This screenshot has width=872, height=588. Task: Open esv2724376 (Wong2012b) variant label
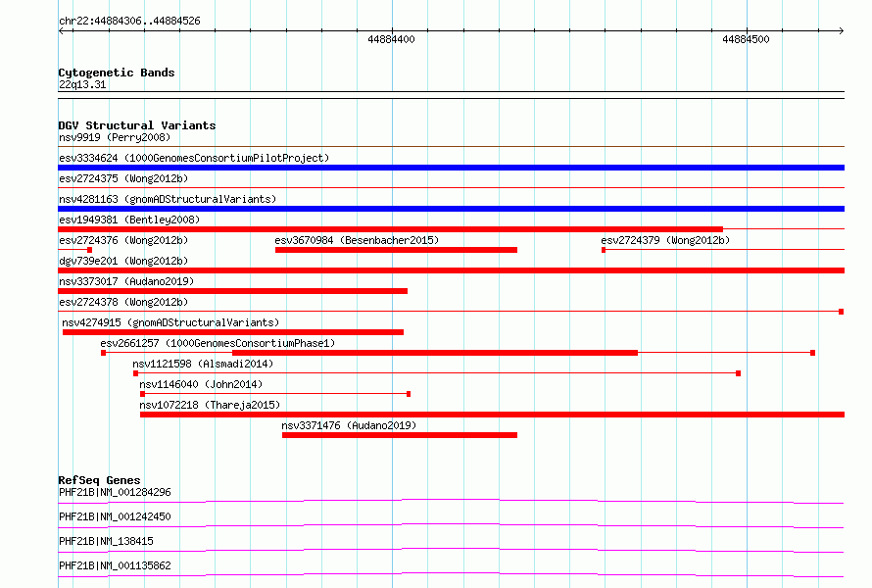click(123, 240)
